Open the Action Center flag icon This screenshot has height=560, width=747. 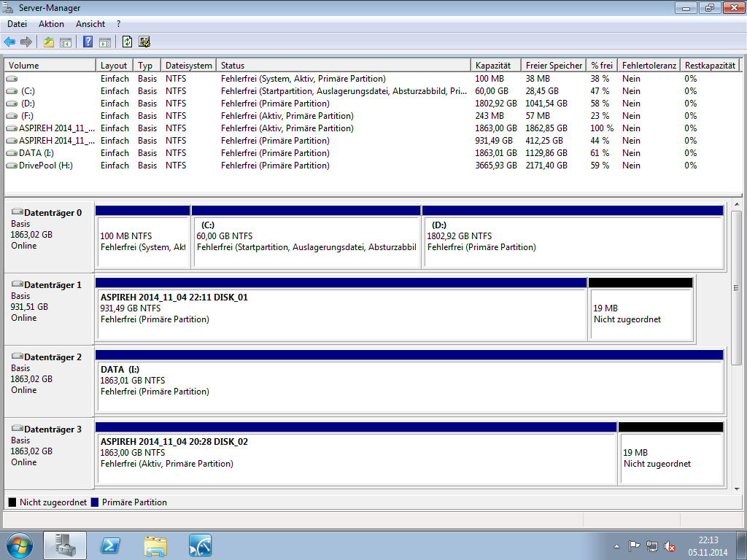pyautogui.click(x=634, y=546)
